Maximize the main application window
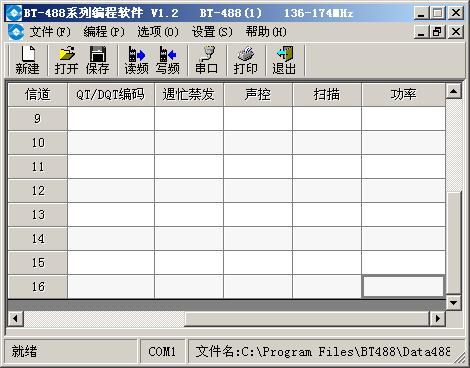The image size is (470, 368). [438, 13]
